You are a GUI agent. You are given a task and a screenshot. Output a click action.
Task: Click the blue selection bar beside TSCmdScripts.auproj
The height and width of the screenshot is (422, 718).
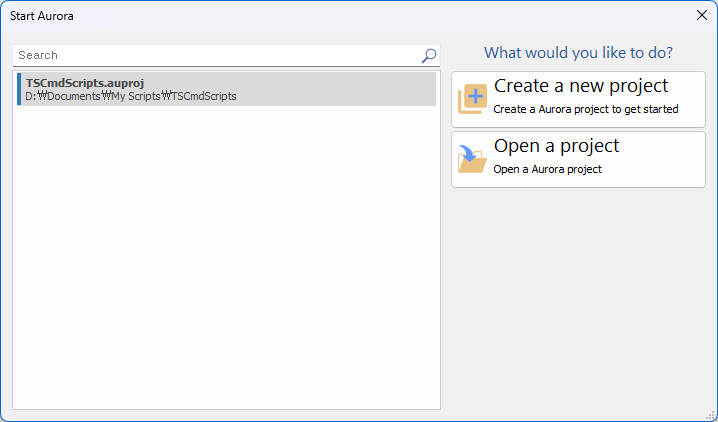[x=19, y=89]
